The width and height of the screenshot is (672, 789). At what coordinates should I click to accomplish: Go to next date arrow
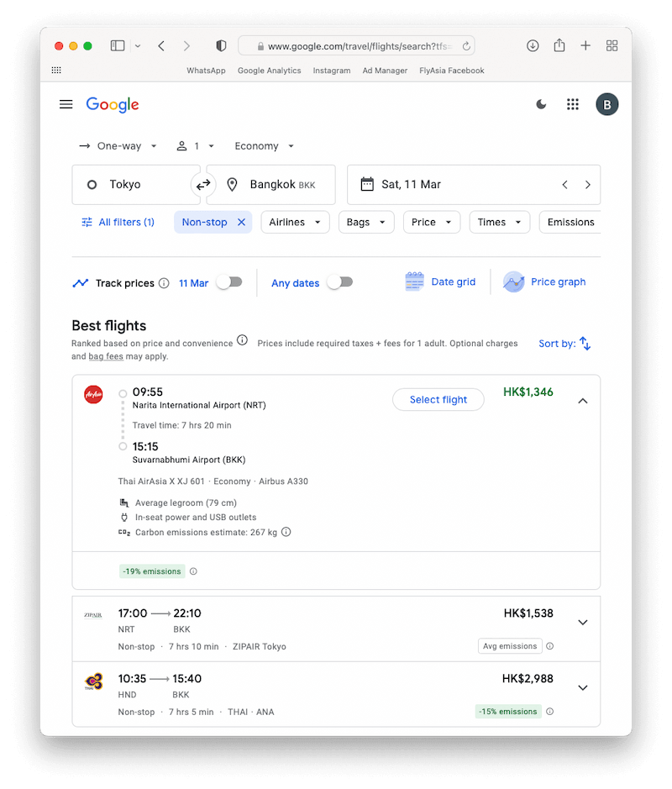click(x=587, y=185)
